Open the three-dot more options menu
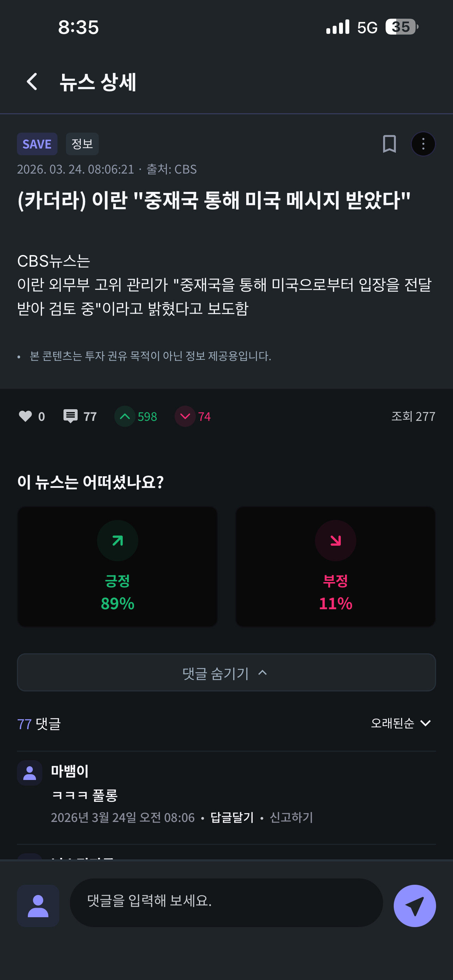Viewport: 453px width, 980px height. tap(423, 144)
